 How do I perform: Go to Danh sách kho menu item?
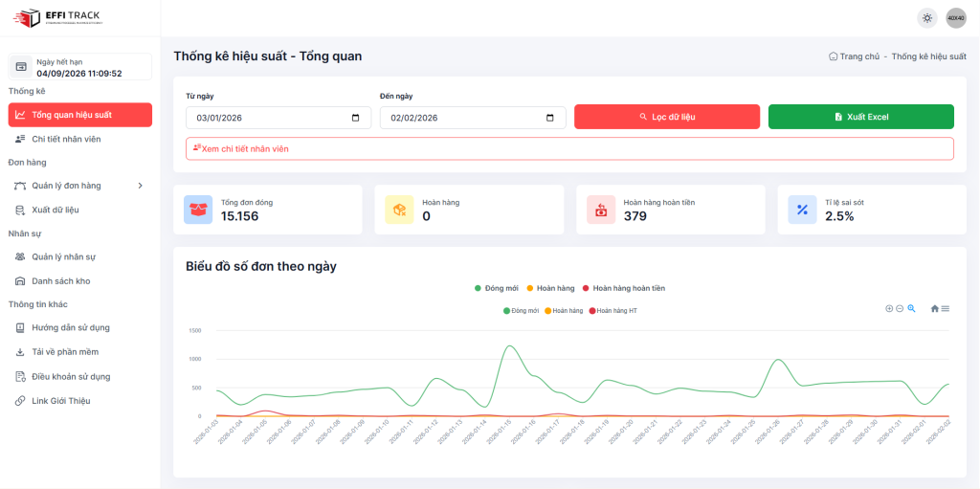pyautogui.click(x=60, y=281)
